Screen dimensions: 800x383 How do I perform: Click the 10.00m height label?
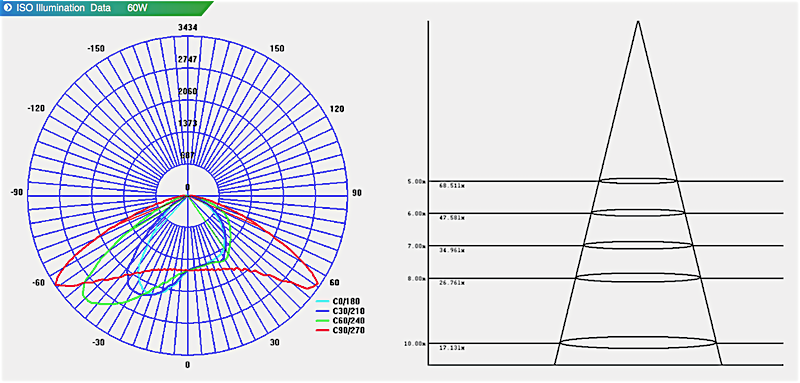click(414, 344)
